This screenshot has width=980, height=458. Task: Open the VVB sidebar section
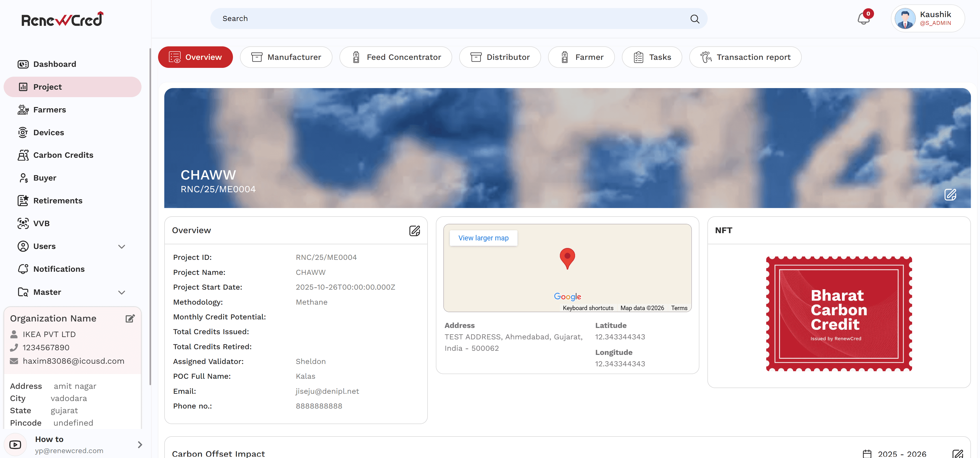(x=41, y=223)
